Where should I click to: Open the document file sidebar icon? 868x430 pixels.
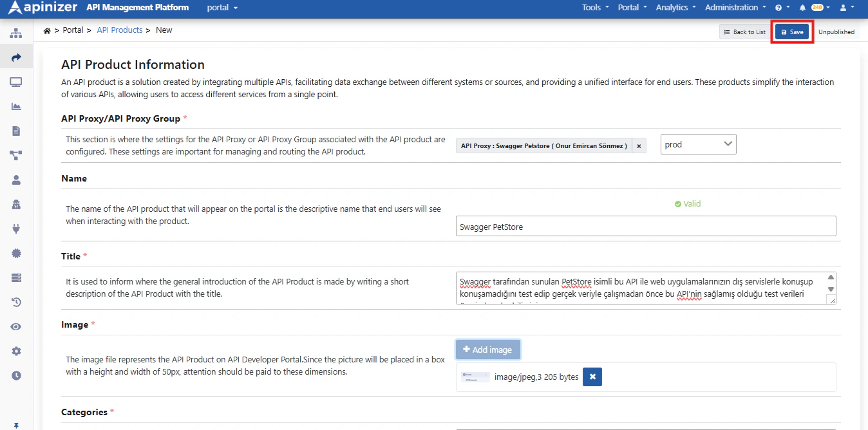[x=16, y=131]
